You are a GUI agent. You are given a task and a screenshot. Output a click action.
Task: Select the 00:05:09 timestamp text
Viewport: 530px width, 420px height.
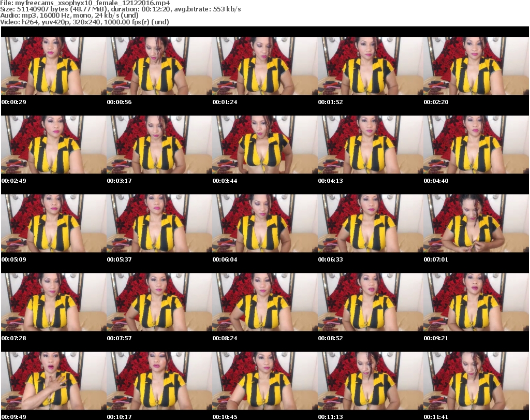(x=14, y=259)
